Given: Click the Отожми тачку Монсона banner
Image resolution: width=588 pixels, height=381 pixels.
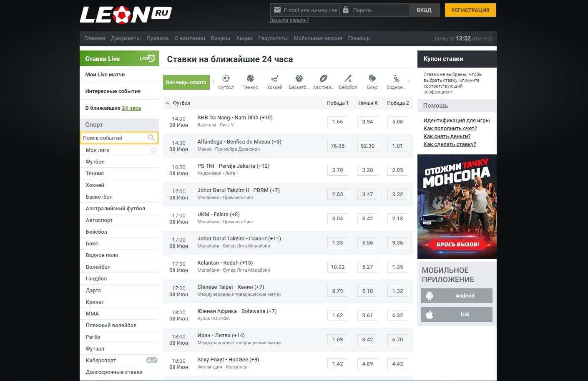Looking at the screenshot, I should tap(457, 207).
